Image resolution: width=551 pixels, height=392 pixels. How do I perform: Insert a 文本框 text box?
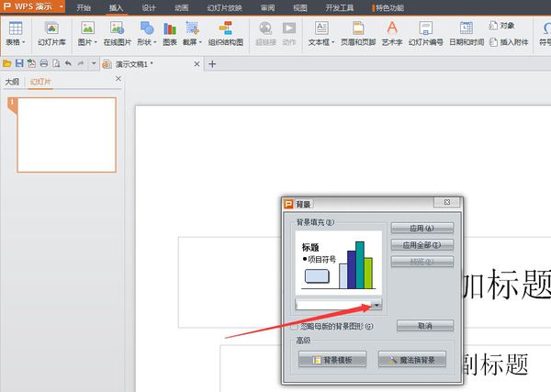click(x=320, y=35)
